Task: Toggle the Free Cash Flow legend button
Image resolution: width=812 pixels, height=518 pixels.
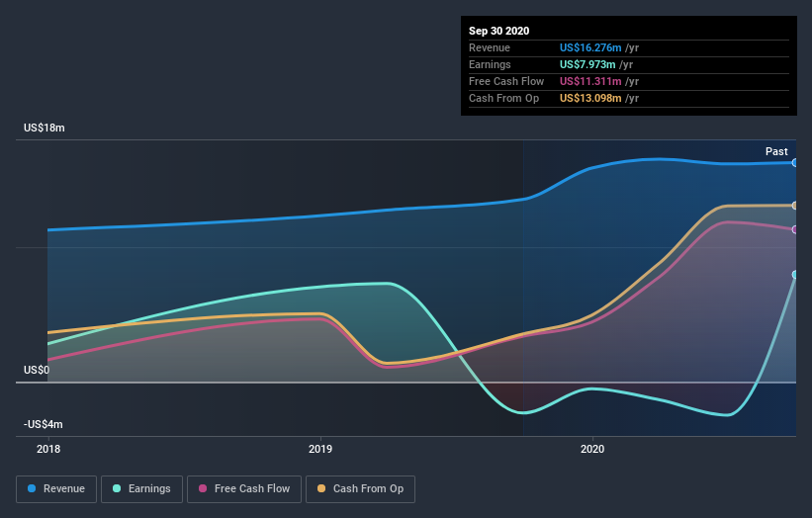Action: [244, 489]
